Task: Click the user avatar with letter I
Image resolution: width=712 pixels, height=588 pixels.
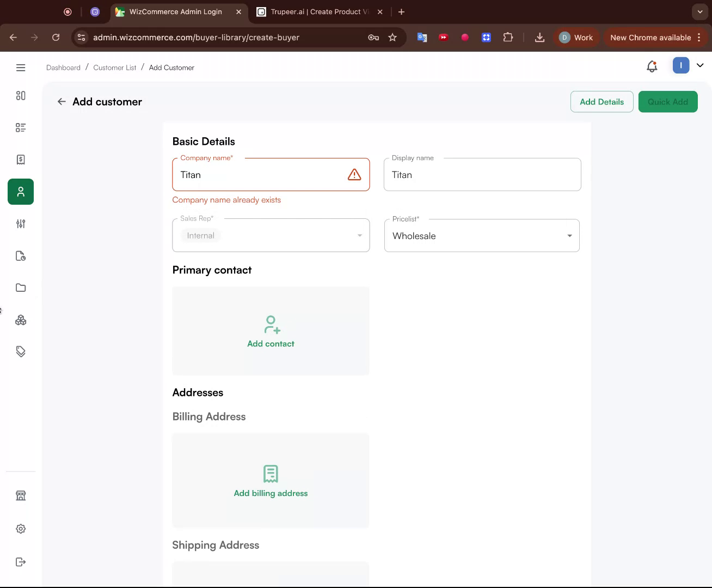Action: [x=681, y=65]
